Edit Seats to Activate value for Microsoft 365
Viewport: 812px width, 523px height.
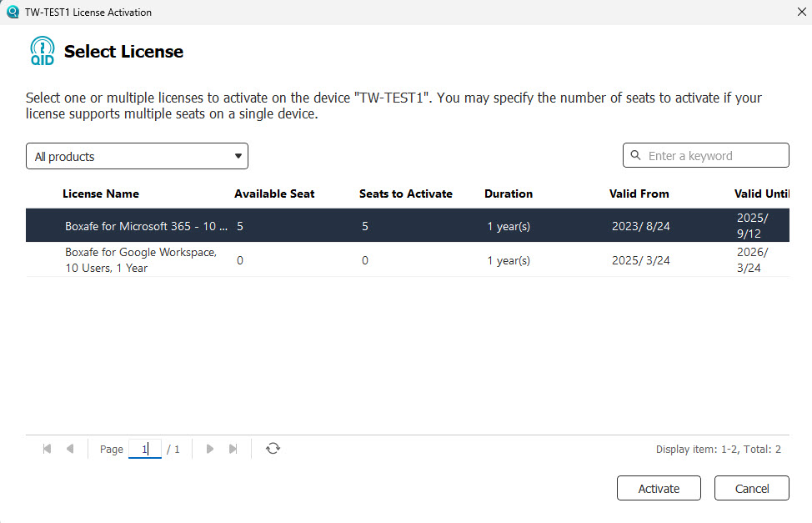tap(366, 226)
